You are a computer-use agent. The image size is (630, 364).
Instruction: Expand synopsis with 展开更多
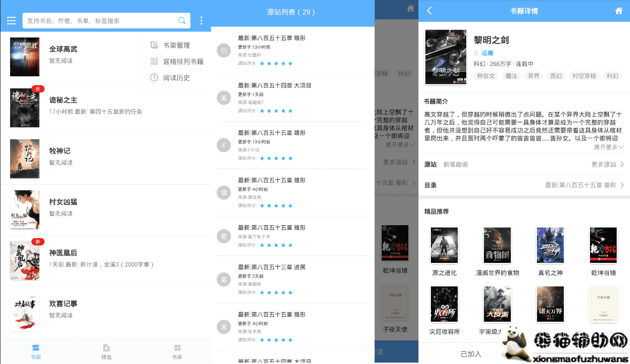[x=608, y=147]
